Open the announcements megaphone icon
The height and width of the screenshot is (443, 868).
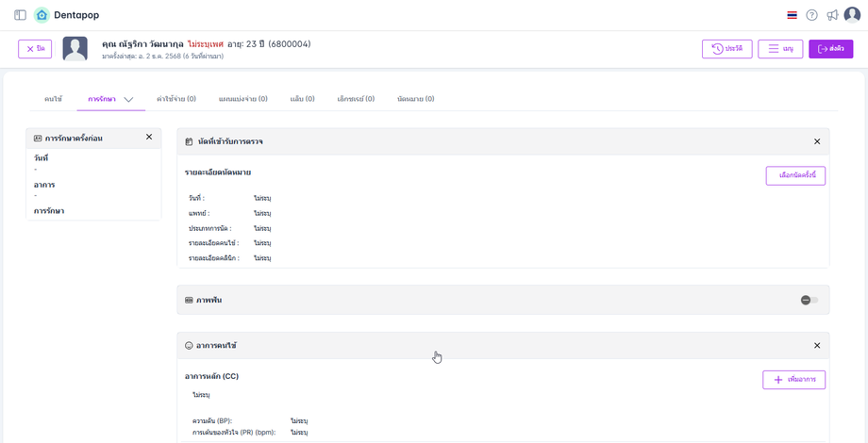pos(832,15)
